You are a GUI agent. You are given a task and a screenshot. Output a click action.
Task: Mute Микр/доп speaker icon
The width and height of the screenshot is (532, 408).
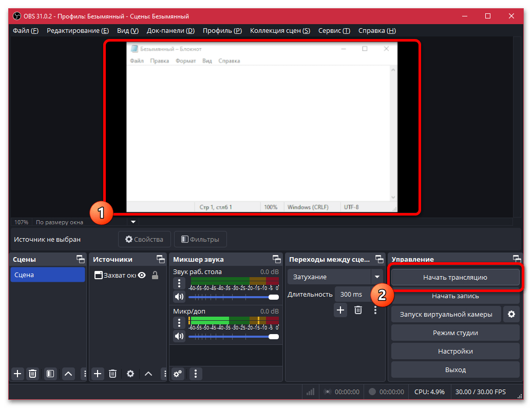[x=179, y=337]
